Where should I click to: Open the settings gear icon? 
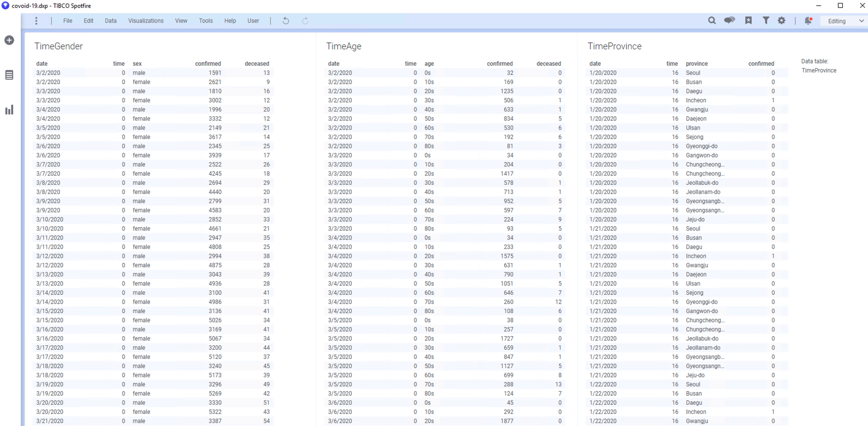coord(782,20)
